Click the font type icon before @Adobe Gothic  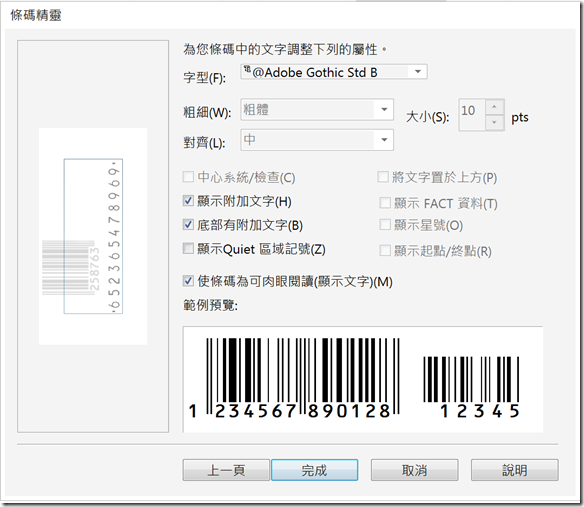(x=247, y=69)
